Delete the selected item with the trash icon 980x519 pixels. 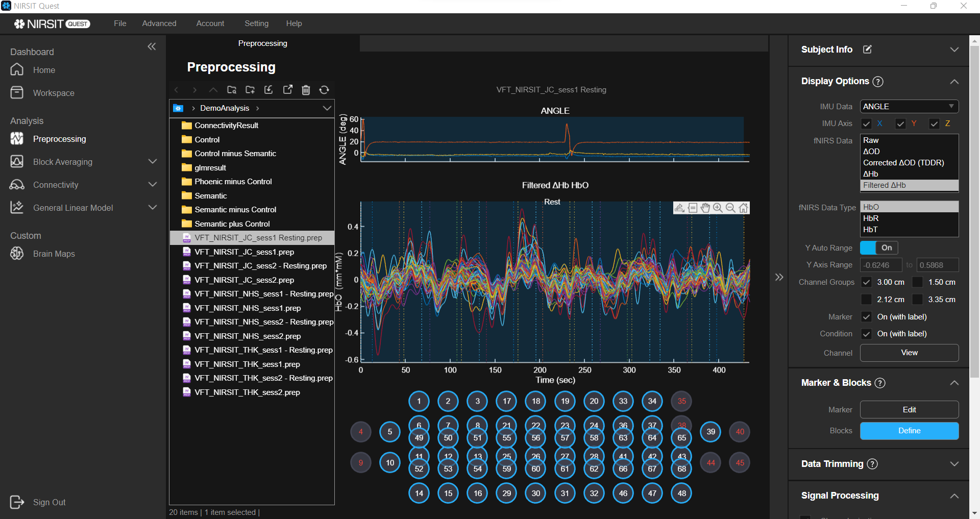point(306,90)
